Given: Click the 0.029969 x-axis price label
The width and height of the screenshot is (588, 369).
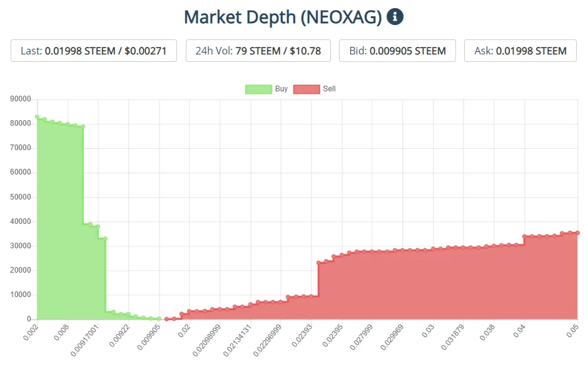Looking at the screenshot, I should 392,337.
